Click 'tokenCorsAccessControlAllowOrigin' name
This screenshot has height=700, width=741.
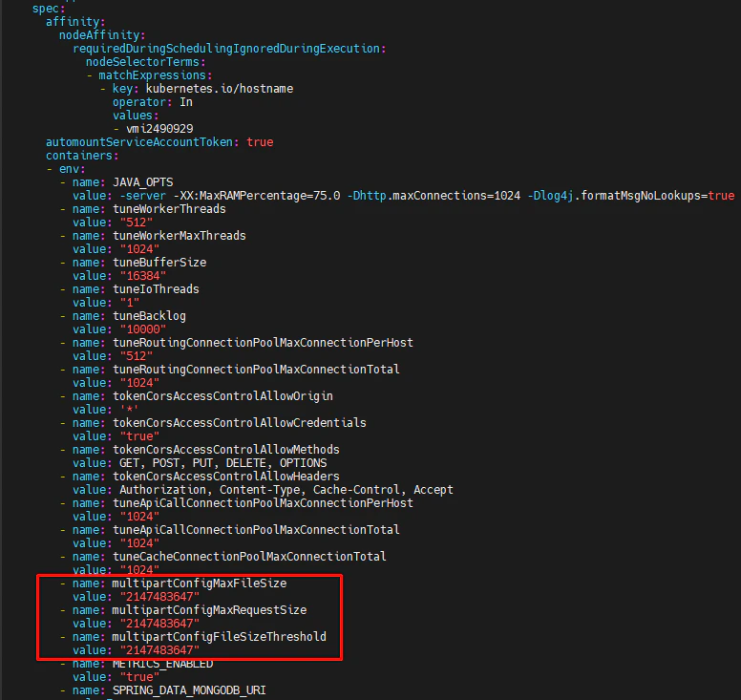(222, 396)
